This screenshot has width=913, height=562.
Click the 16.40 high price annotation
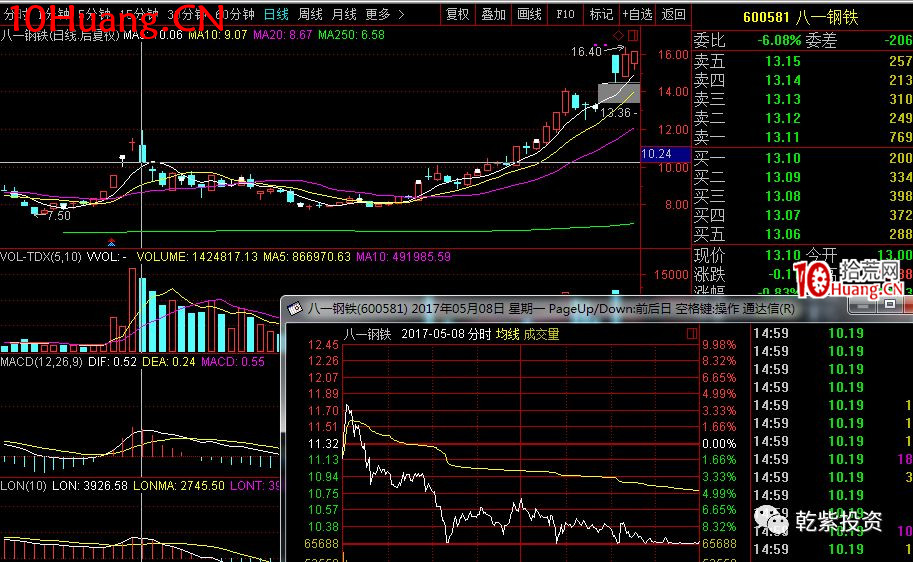[x=586, y=52]
